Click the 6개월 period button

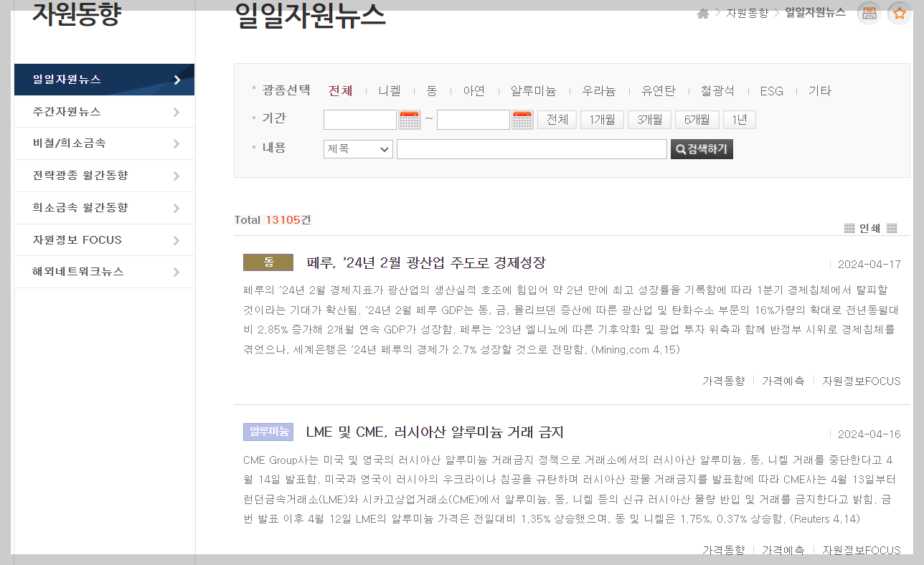(x=697, y=120)
